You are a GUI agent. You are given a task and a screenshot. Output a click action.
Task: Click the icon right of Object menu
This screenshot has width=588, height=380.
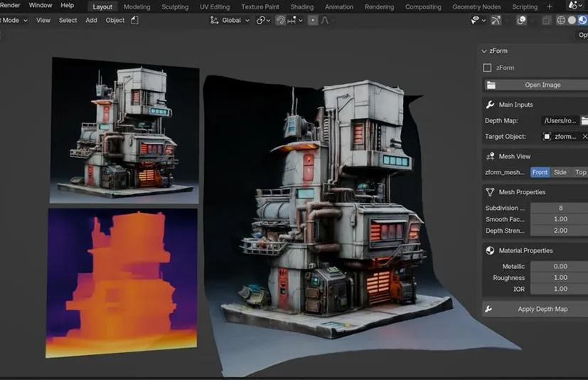[134, 20]
